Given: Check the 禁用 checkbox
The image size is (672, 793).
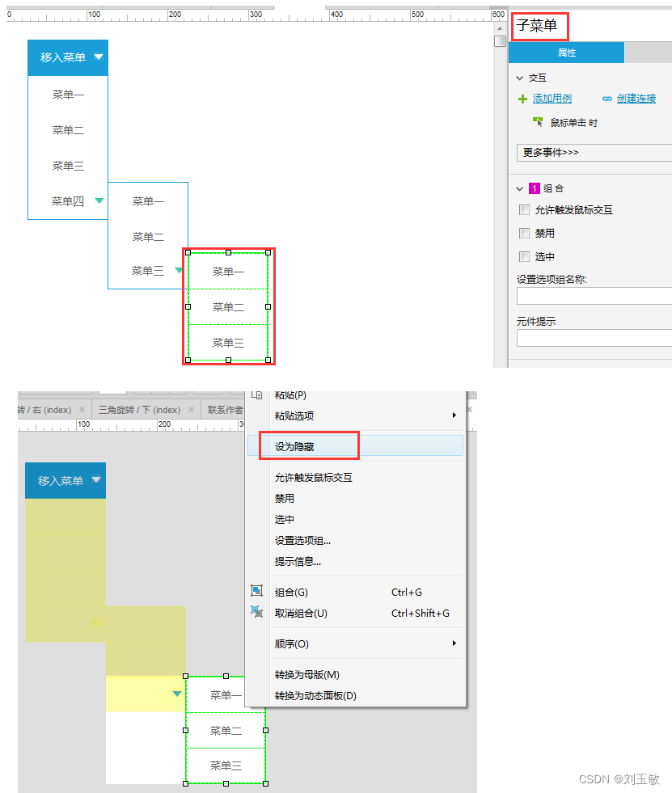Looking at the screenshot, I should [525, 233].
